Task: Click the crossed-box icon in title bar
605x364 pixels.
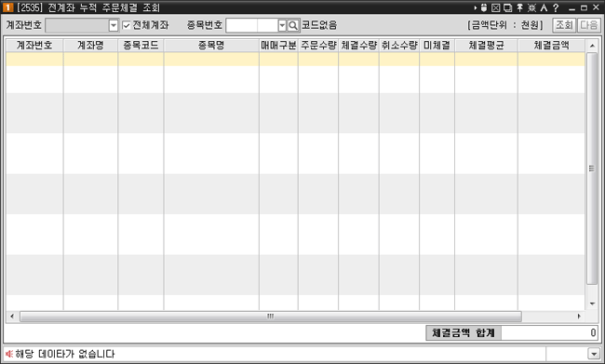Action: click(496, 7)
